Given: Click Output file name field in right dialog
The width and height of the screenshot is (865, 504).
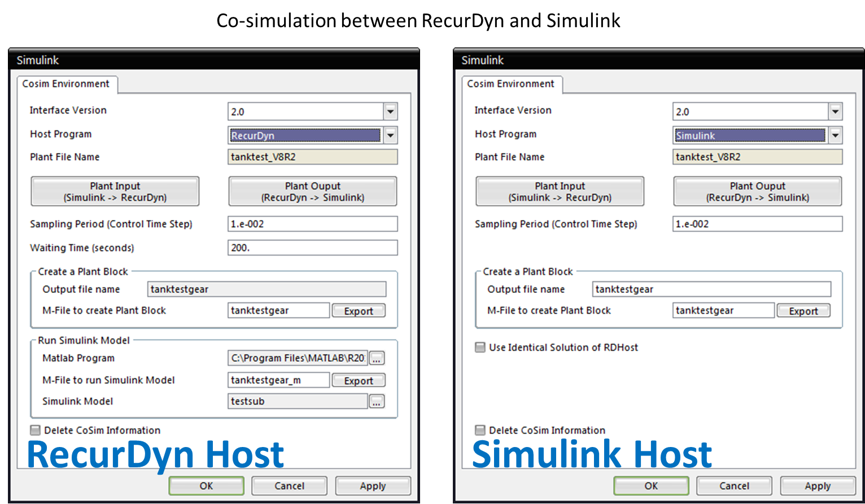Looking at the screenshot, I should (712, 290).
